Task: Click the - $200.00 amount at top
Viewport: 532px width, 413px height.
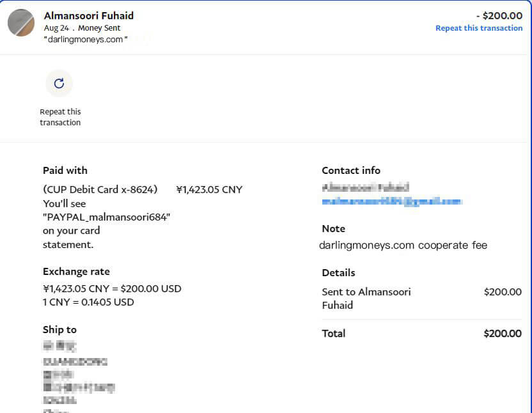Action: (499, 15)
